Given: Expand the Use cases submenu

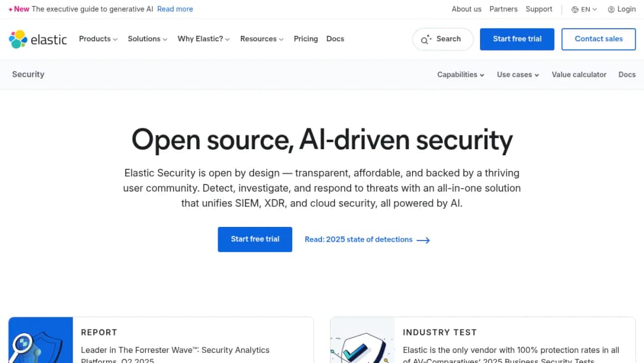Looking at the screenshot, I should click(x=518, y=75).
